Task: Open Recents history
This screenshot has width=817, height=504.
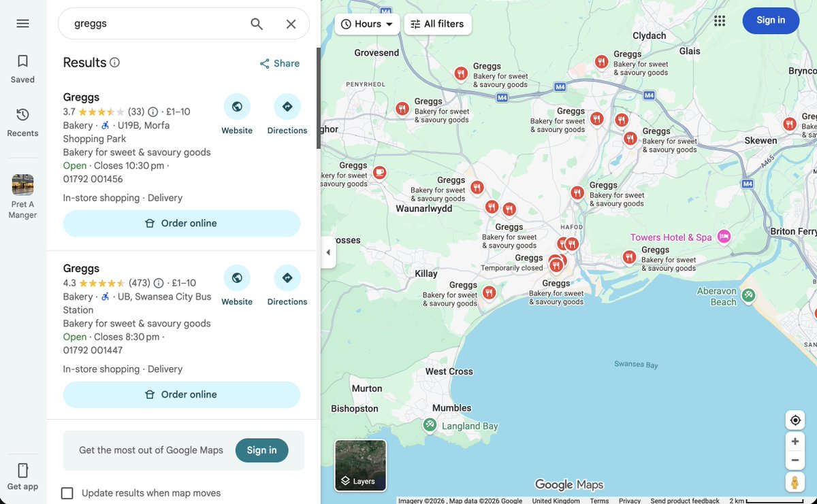Action: point(22,122)
